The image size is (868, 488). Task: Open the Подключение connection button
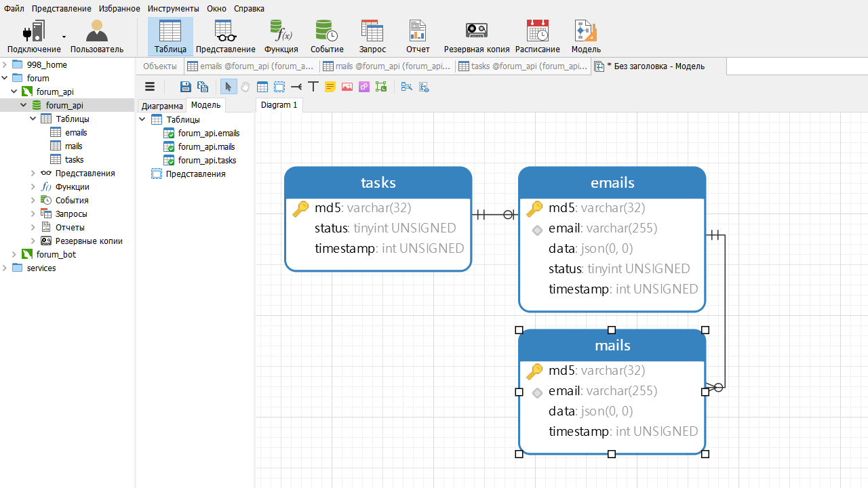pyautogui.click(x=34, y=37)
